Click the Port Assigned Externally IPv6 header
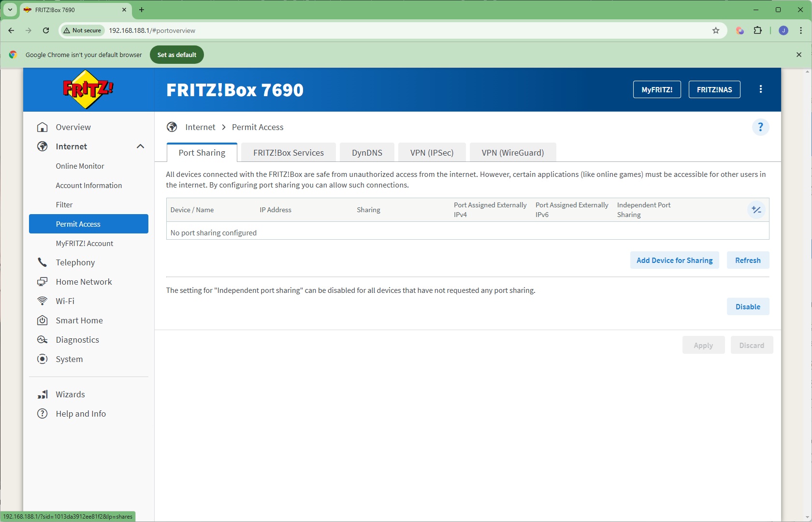 (x=572, y=210)
